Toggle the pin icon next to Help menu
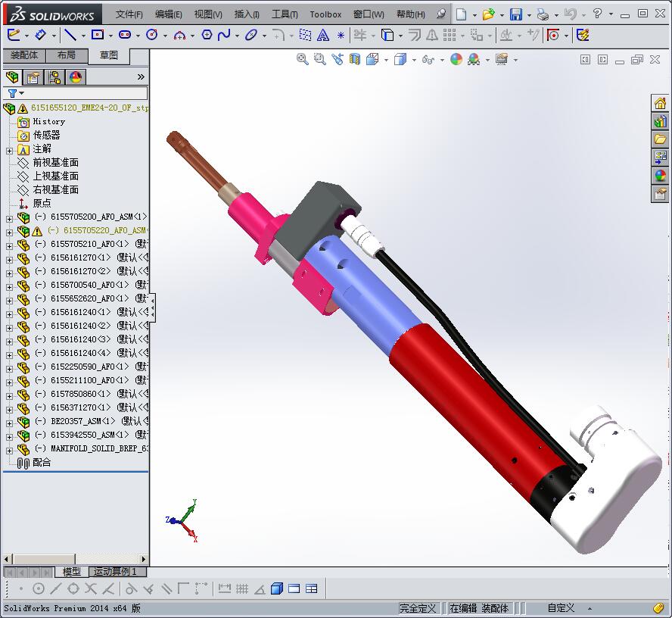 pyautogui.click(x=441, y=14)
